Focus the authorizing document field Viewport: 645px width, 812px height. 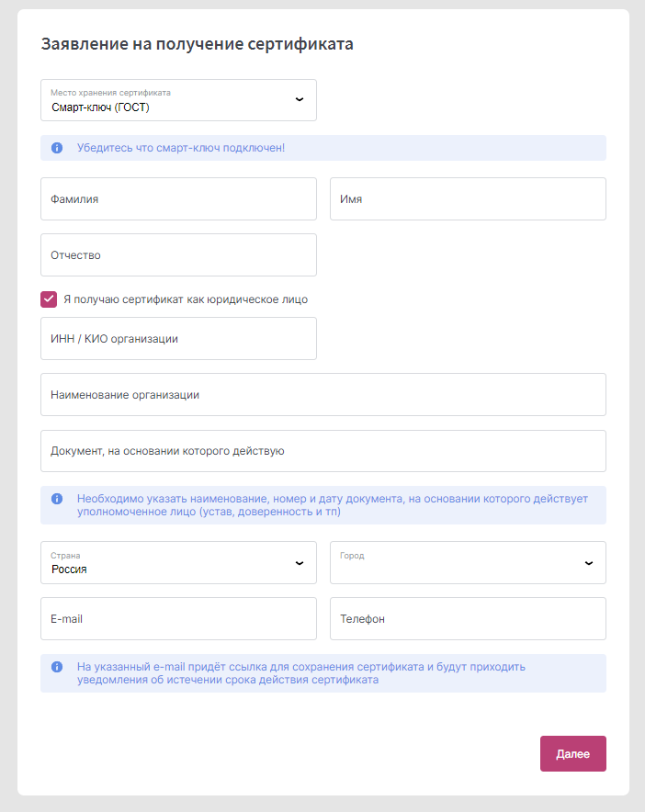pos(323,451)
